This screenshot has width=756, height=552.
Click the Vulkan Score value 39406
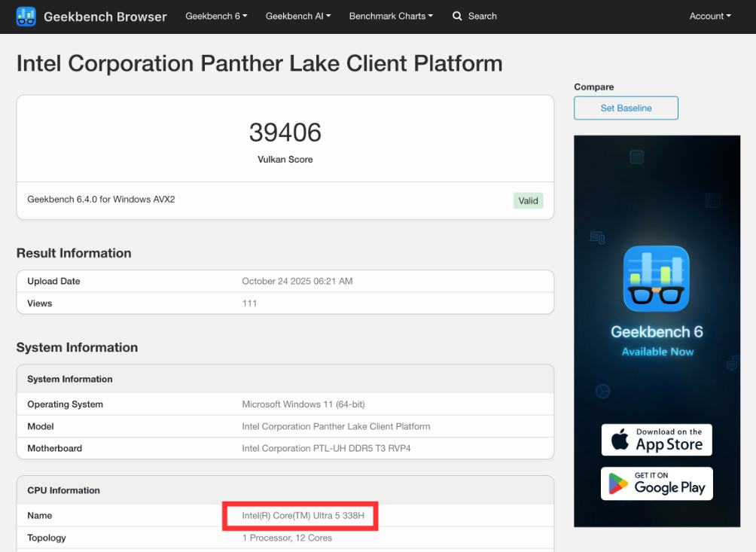pos(285,133)
